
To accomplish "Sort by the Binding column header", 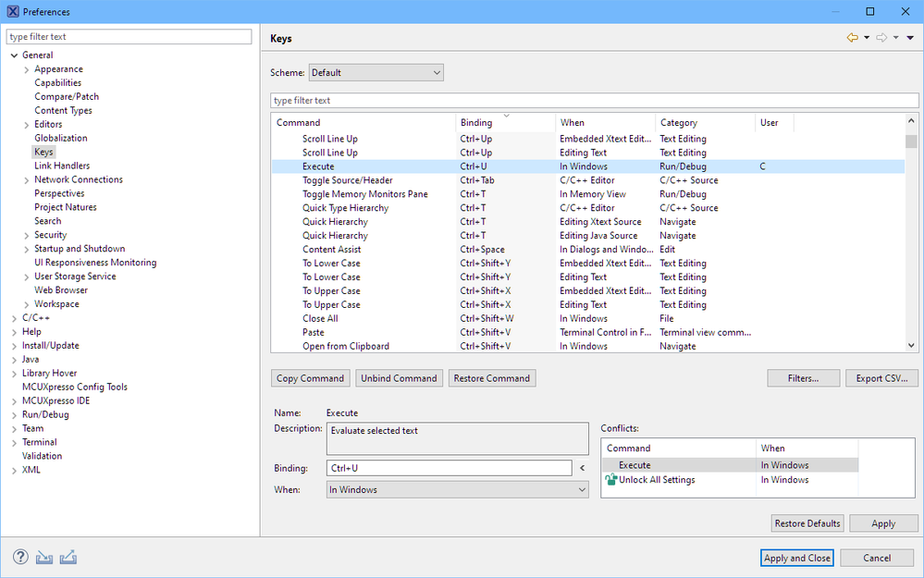I will 506,123.
